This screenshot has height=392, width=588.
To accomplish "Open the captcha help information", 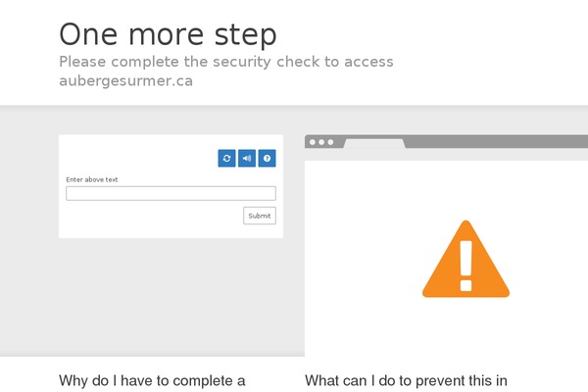I will coord(267,158).
